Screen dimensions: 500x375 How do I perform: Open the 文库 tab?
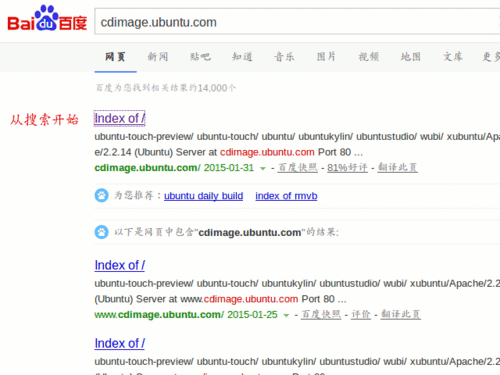coord(453,57)
